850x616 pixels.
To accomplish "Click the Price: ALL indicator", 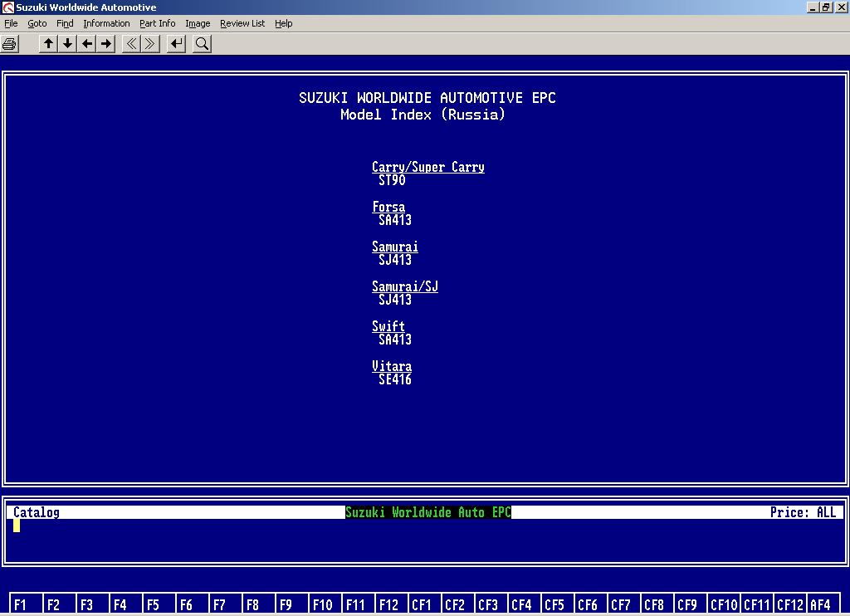I will pos(804,512).
